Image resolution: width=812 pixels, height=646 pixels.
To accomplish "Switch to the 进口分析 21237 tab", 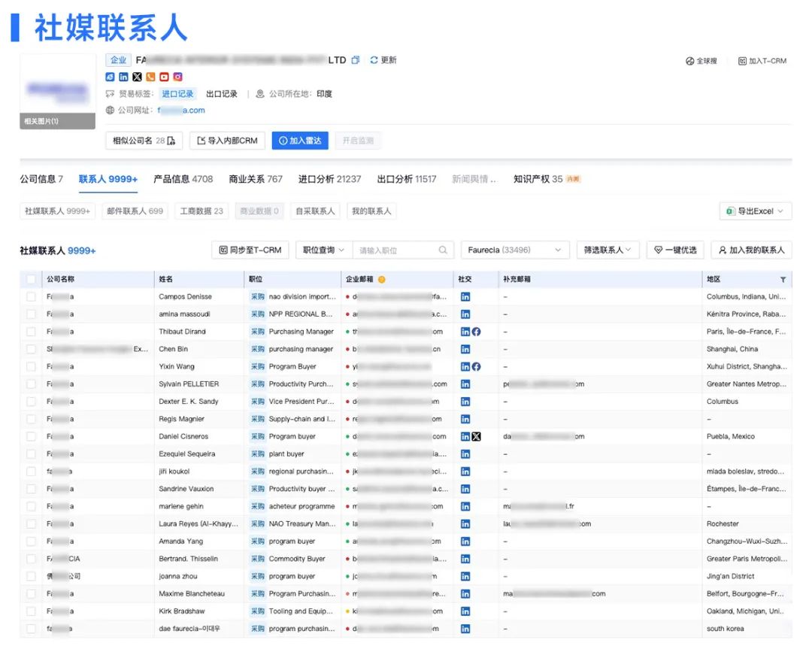I will click(329, 179).
